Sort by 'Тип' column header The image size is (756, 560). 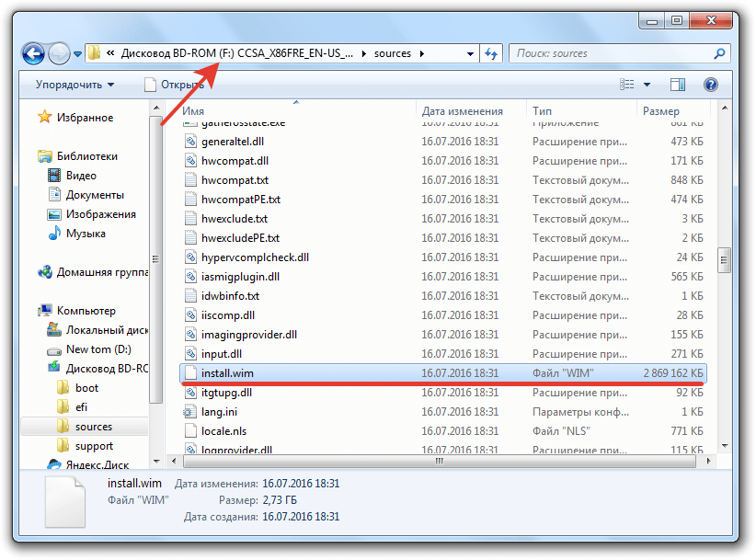point(542,111)
